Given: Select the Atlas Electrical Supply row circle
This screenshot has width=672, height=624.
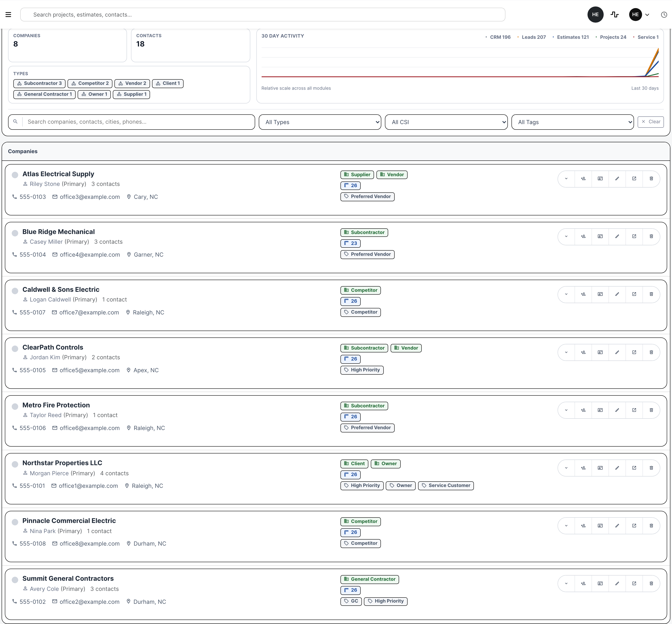Looking at the screenshot, I should click(x=15, y=175).
